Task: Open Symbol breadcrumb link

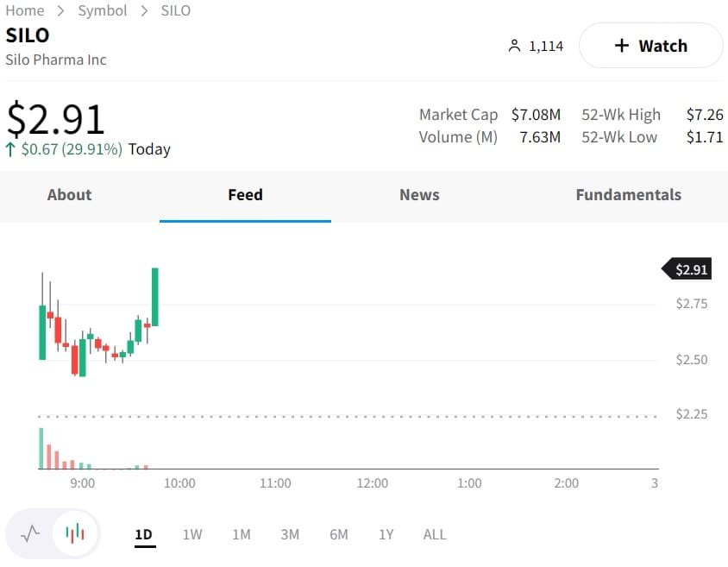Action: pos(103,10)
